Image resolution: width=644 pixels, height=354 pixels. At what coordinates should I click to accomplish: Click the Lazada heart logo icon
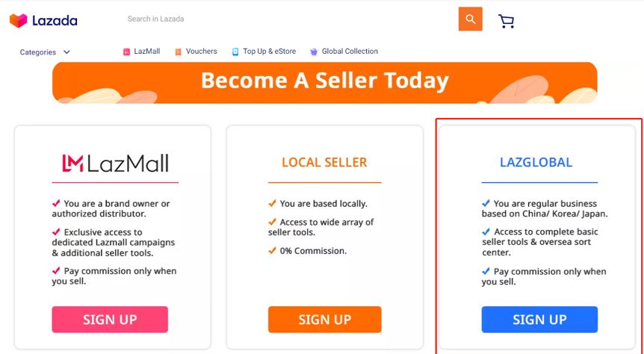tap(18, 20)
